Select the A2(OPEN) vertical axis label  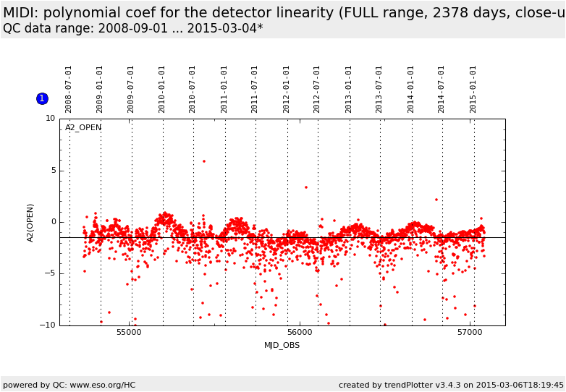pyautogui.click(x=31, y=222)
